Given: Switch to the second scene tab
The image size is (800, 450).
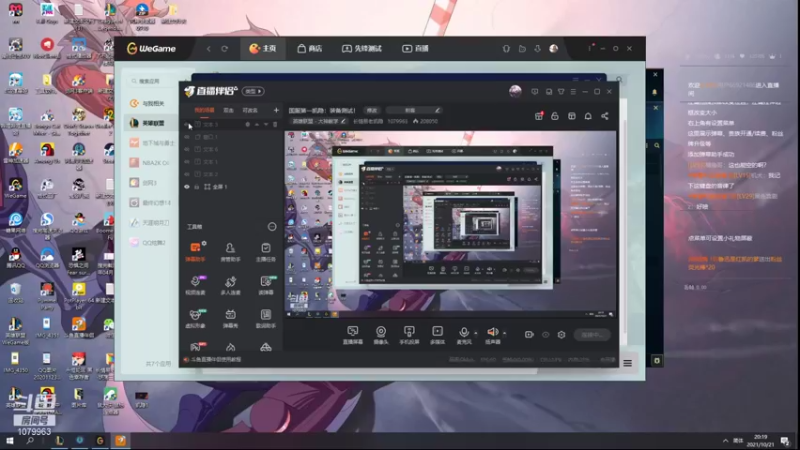Looking at the screenshot, I should (228, 110).
